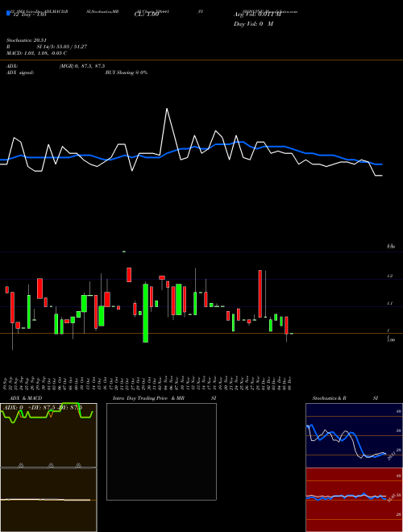This screenshot has width=403, height=532.
Task: Click the 'Intra Day Trading Price & MR' title
Action: [x=148, y=398]
